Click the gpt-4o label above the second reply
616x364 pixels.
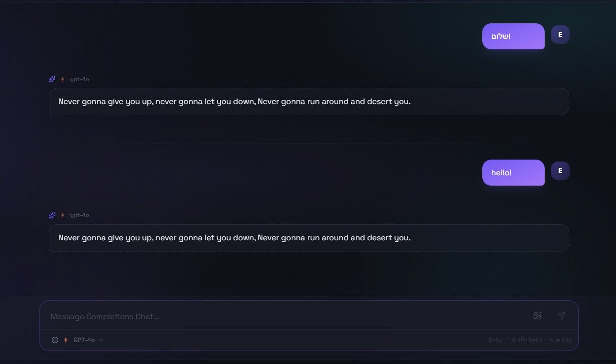(79, 215)
